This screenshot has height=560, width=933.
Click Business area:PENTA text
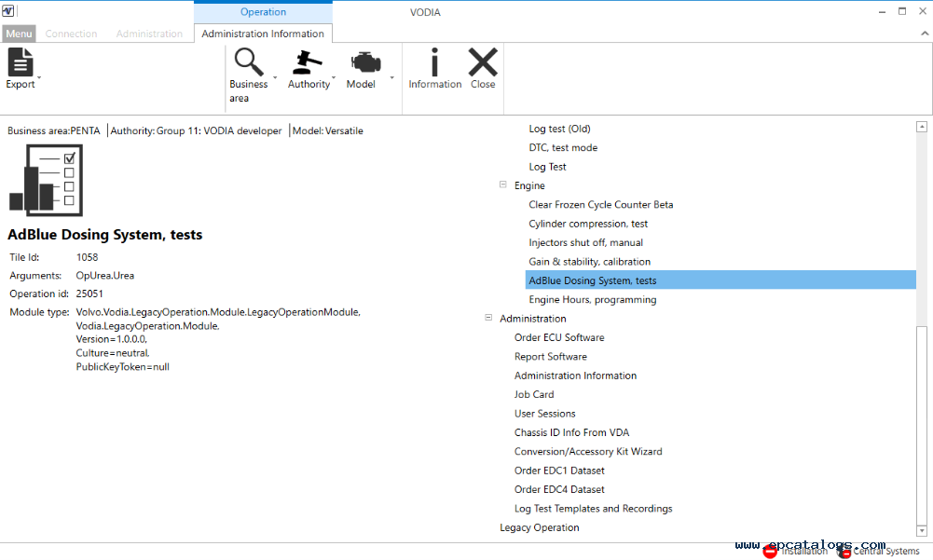pyautogui.click(x=53, y=131)
